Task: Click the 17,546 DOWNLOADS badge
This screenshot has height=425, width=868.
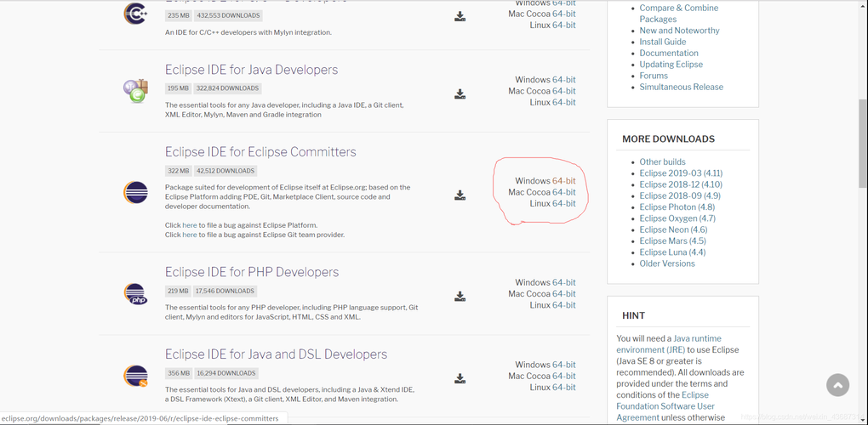Action: [226, 291]
